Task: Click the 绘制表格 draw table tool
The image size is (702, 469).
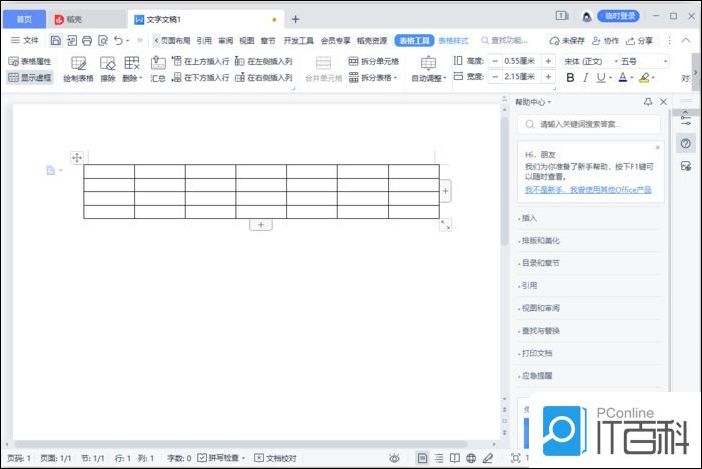Action: tap(78, 68)
